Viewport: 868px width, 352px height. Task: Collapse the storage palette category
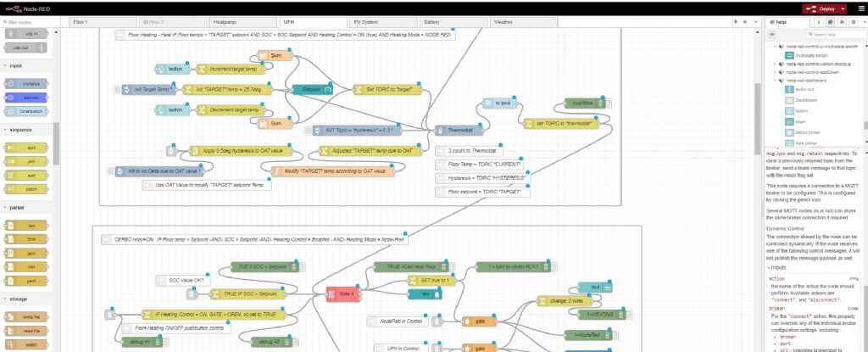(x=5, y=299)
